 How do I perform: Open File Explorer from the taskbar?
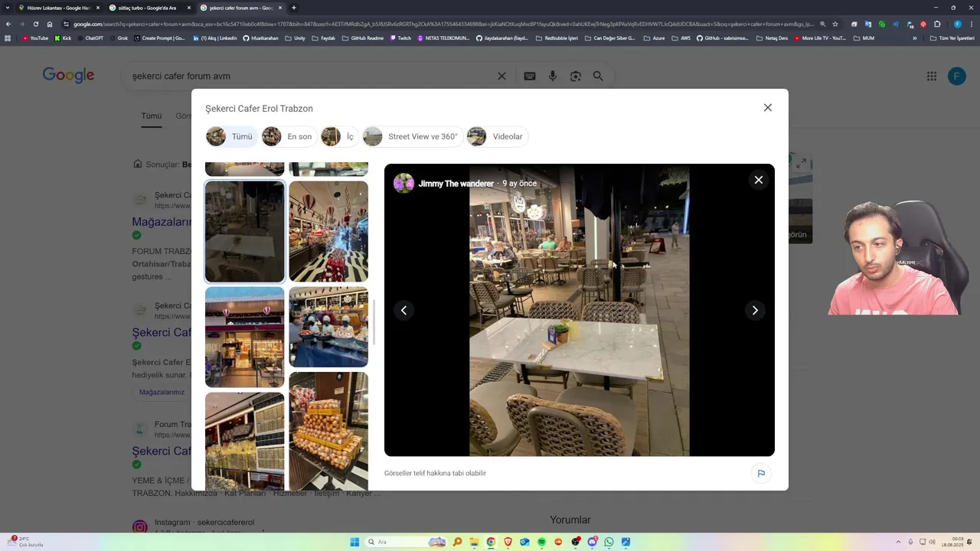click(x=474, y=542)
